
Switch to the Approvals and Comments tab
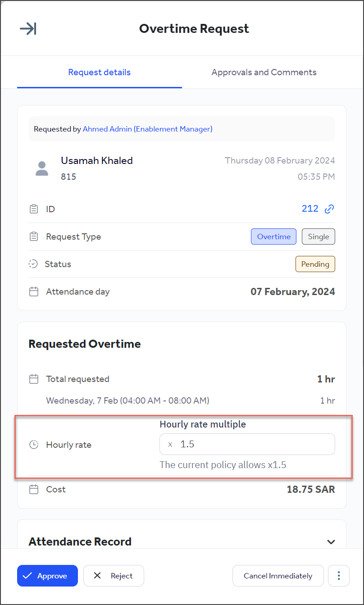(x=264, y=72)
